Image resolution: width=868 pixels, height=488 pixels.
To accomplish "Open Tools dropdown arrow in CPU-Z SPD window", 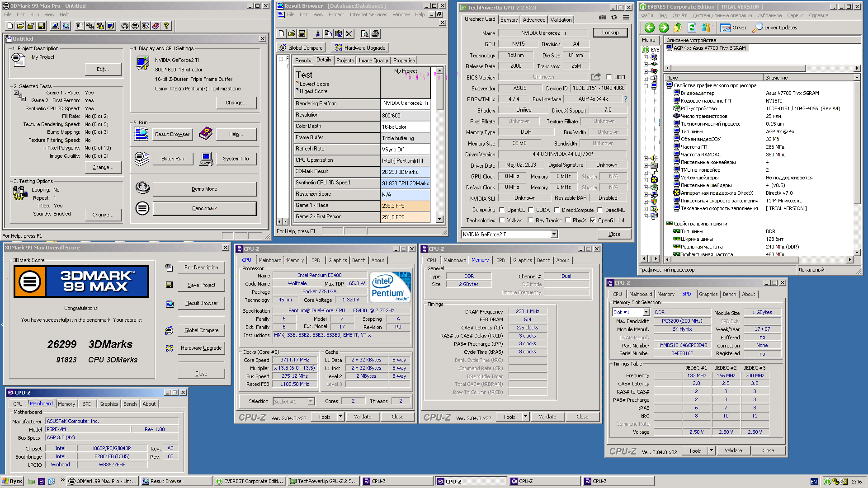I will 712,450.
